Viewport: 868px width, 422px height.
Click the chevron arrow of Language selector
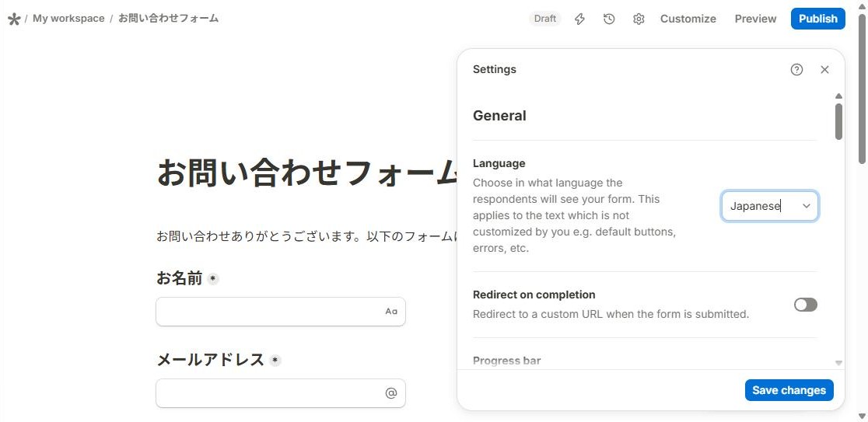pos(807,206)
